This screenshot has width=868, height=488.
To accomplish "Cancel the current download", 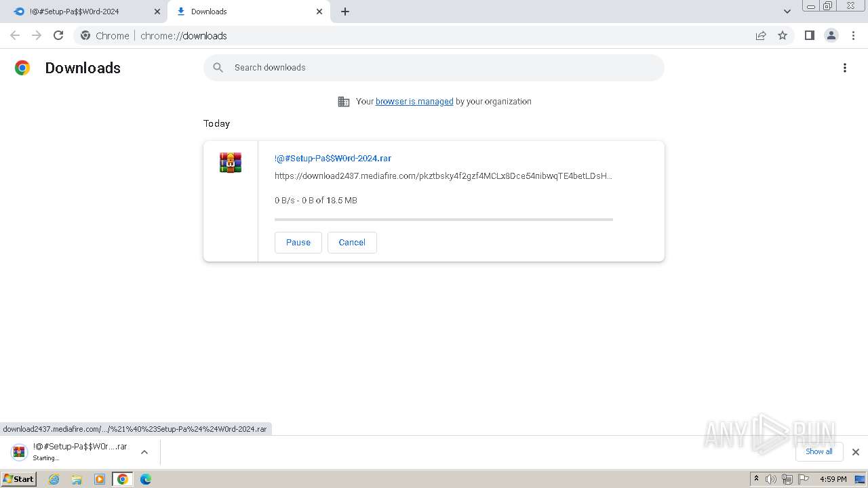I will (352, 243).
